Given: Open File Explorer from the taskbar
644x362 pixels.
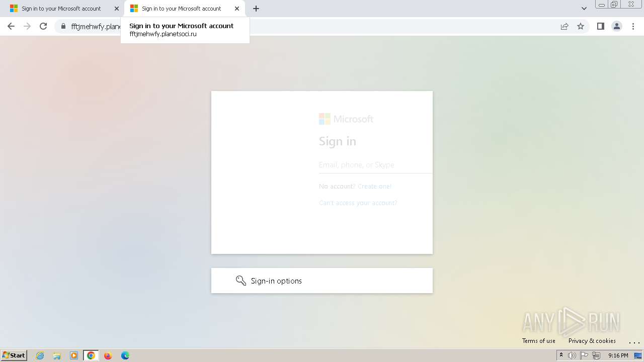Looking at the screenshot, I should (x=57, y=355).
